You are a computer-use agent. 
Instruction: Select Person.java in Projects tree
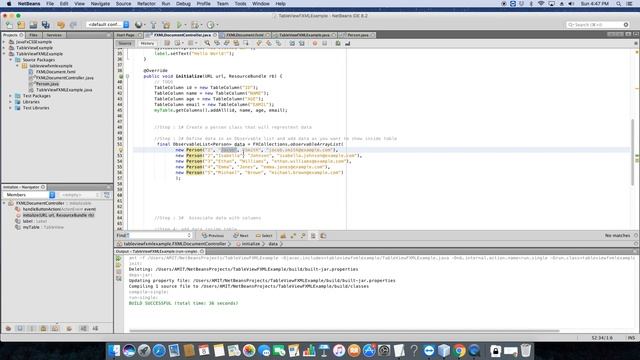point(47,84)
